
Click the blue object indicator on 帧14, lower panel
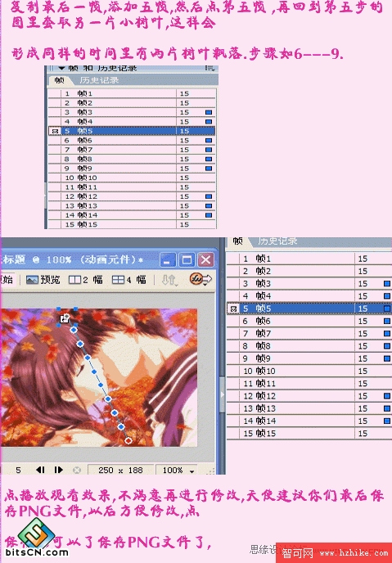coord(387,421)
